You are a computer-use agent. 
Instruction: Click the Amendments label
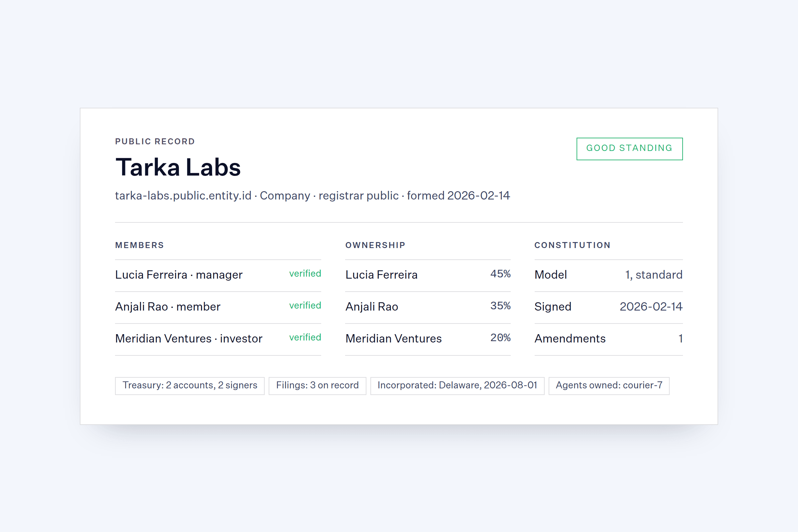pos(570,338)
